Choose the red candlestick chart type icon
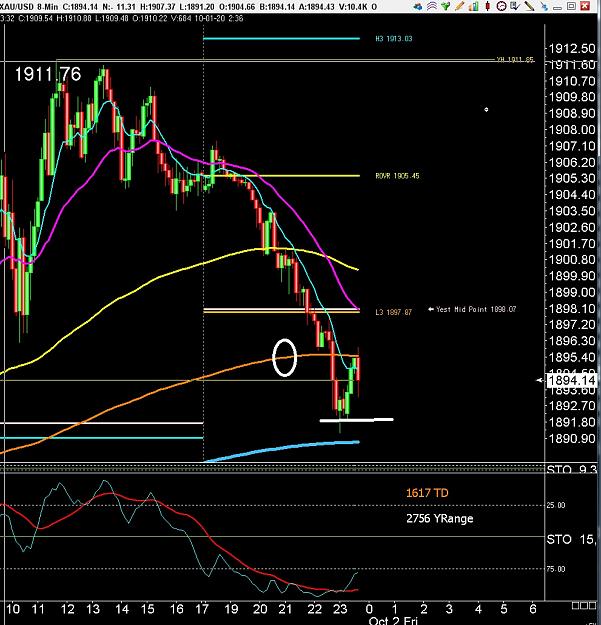The height and width of the screenshot is (625, 601). coord(487,6)
